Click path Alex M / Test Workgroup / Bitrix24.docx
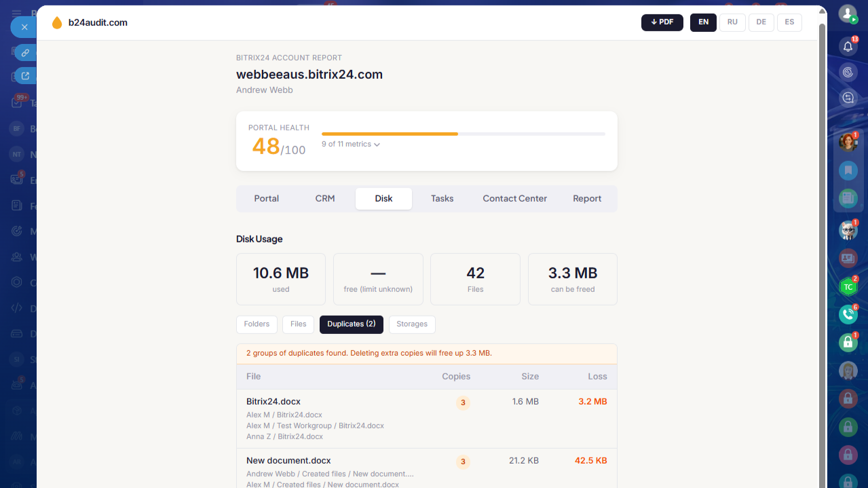This screenshot has height=488, width=868. click(315, 426)
